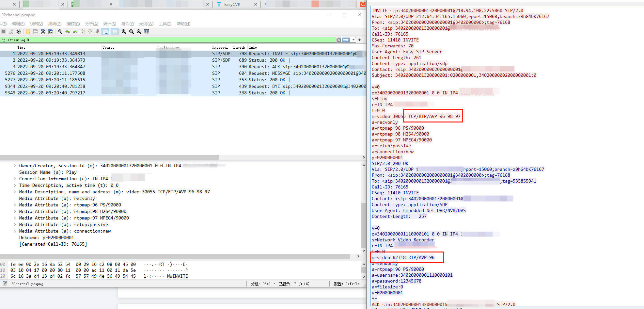Click the close capture file icon
The height and width of the screenshot is (309, 644).
coord(43,32)
